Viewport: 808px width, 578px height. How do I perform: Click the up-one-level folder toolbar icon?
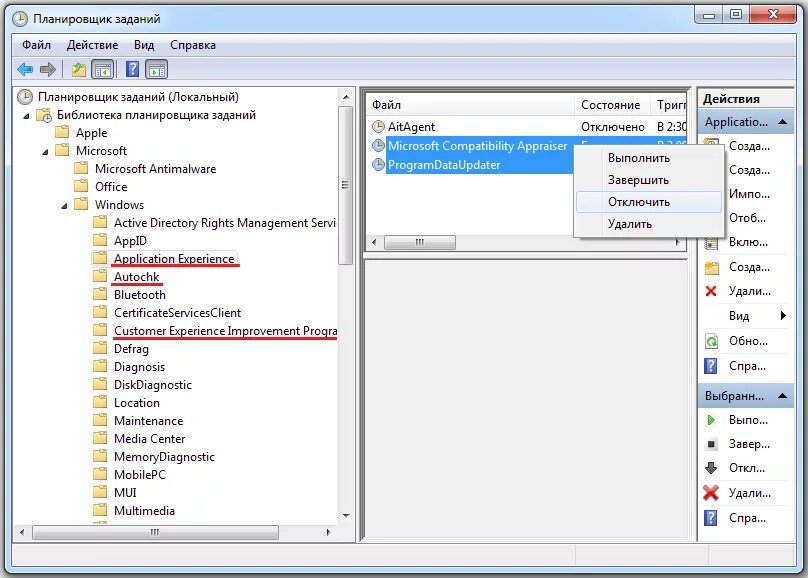click(79, 69)
